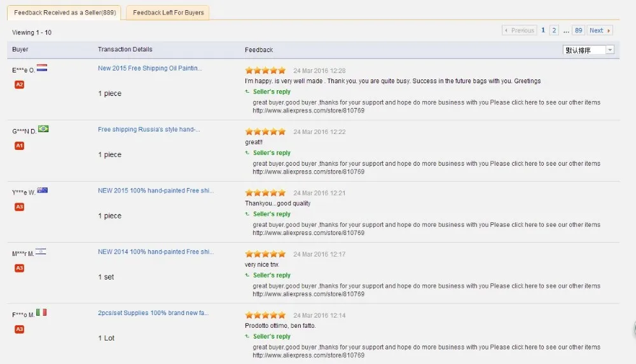Click five-star rating dated 24 Mar 2016 12:17
Screen dimensions: 636x364
tap(265, 254)
